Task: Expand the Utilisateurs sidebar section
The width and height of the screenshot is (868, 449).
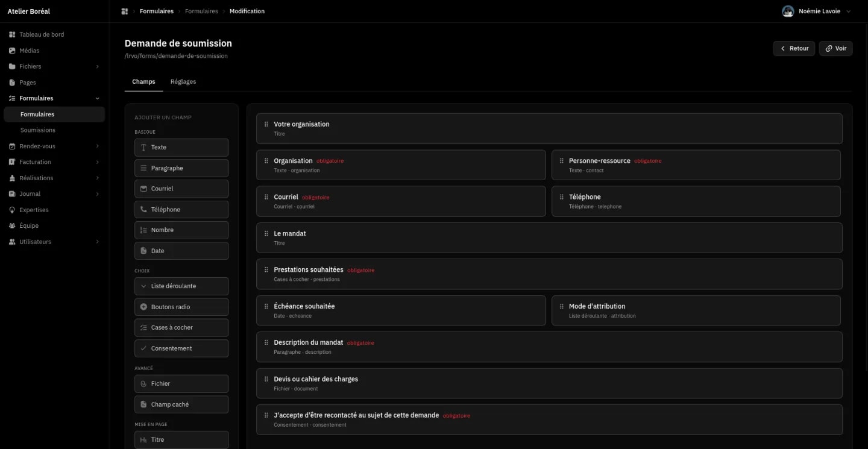Action: [98, 242]
